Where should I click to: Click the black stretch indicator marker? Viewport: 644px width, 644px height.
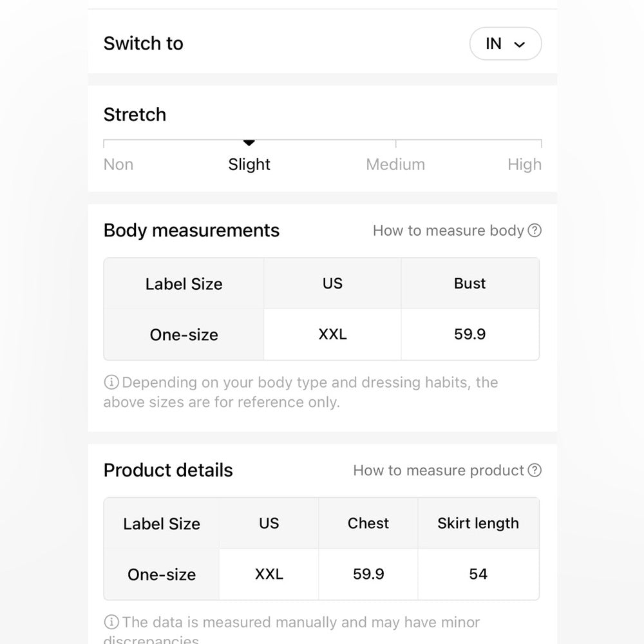coord(249,143)
